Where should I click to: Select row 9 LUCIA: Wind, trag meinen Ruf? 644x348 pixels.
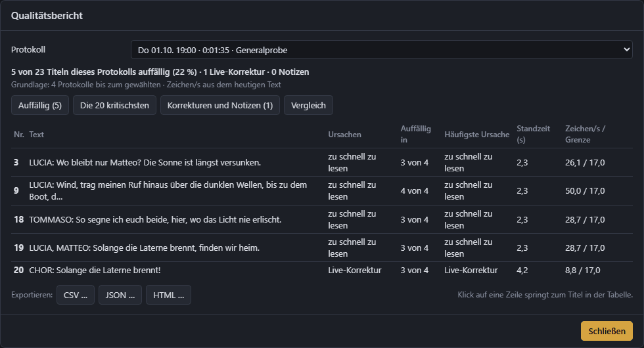click(x=322, y=191)
